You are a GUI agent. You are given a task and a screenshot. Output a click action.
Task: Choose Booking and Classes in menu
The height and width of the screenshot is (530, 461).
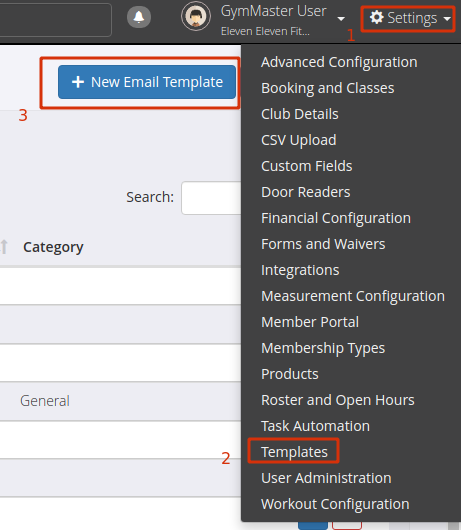click(x=327, y=88)
